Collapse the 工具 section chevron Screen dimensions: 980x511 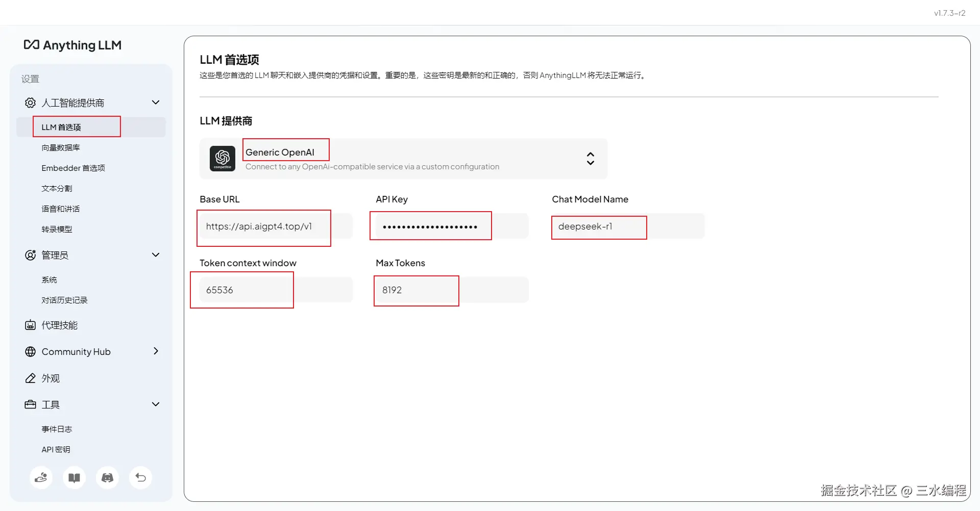(x=156, y=404)
